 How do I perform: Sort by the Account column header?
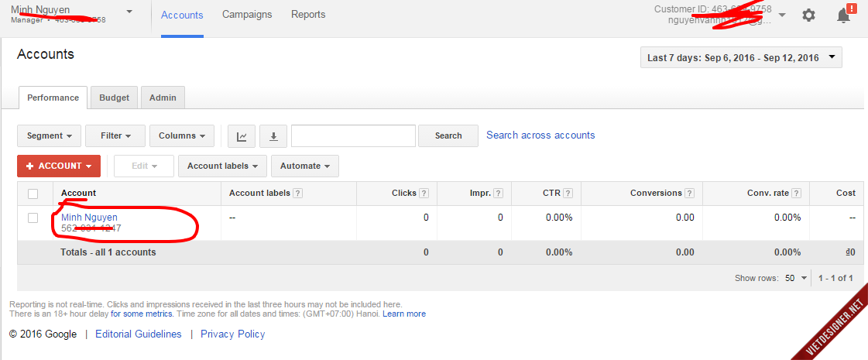pos(78,194)
